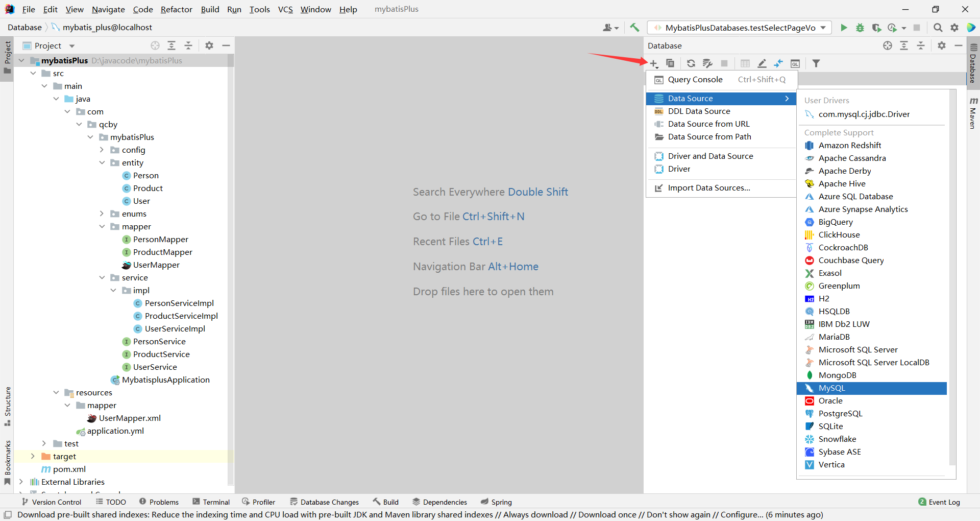
Task: Open the Navigate menu
Action: pos(108,9)
